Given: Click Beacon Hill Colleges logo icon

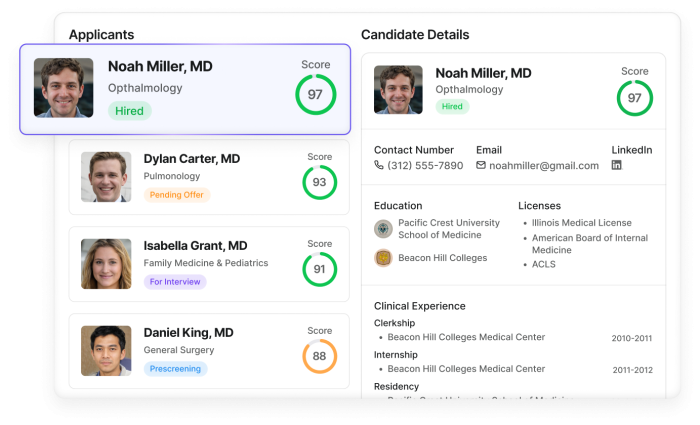Looking at the screenshot, I should click(383, 258).
